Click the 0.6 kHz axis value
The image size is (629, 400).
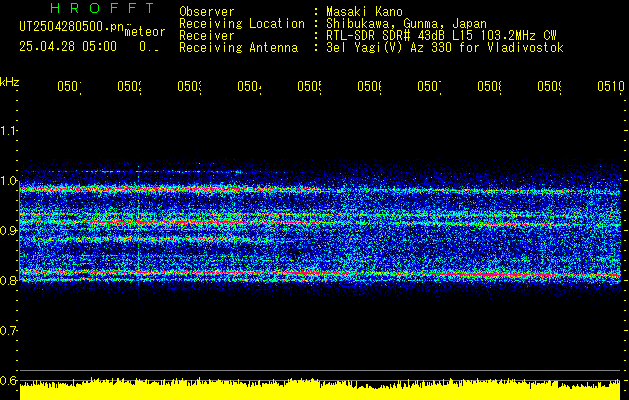[8, 380]
